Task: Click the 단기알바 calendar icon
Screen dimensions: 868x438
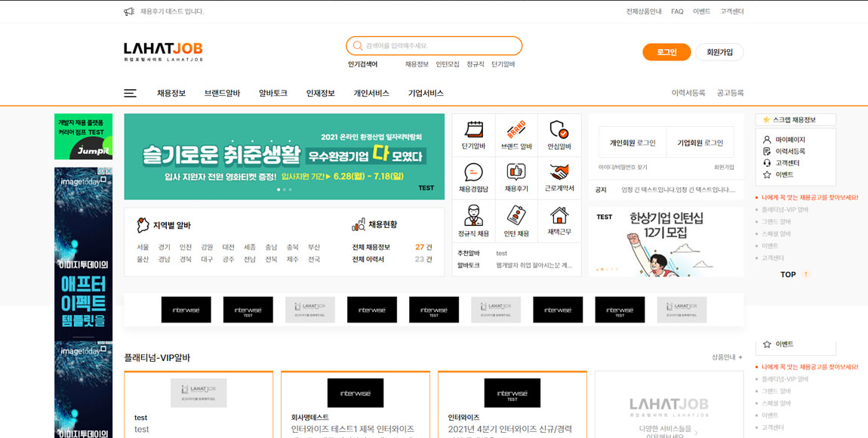Action: point(473,130)
